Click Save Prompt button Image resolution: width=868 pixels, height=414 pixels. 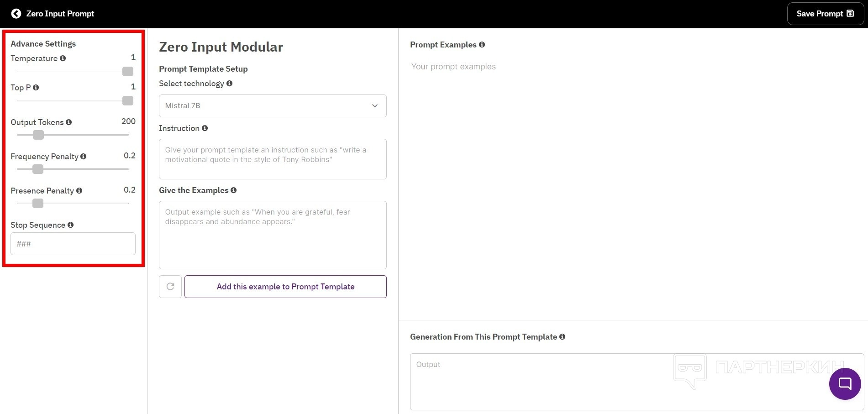point(825,14)
